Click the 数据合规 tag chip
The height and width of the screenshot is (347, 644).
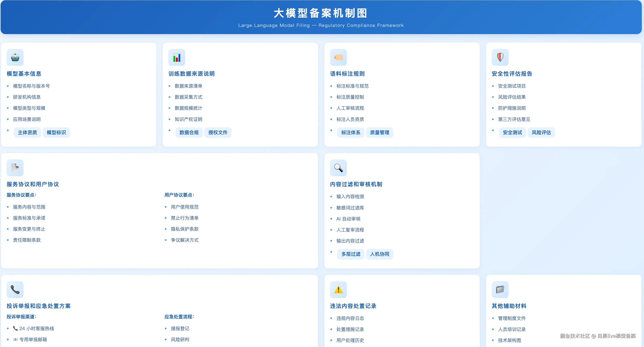point(189,132)
